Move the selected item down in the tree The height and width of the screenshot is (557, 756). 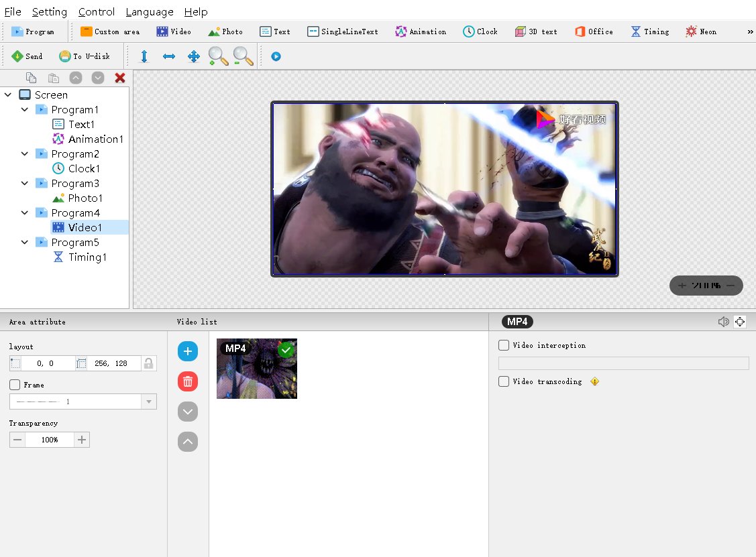pyautogui.click(x=98, y=78)
